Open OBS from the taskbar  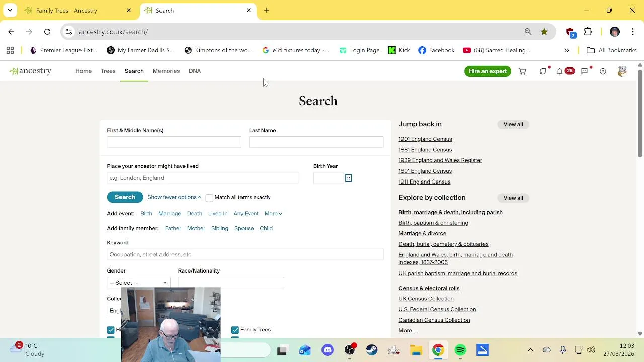pyautogui.click(x=350, y=350)
